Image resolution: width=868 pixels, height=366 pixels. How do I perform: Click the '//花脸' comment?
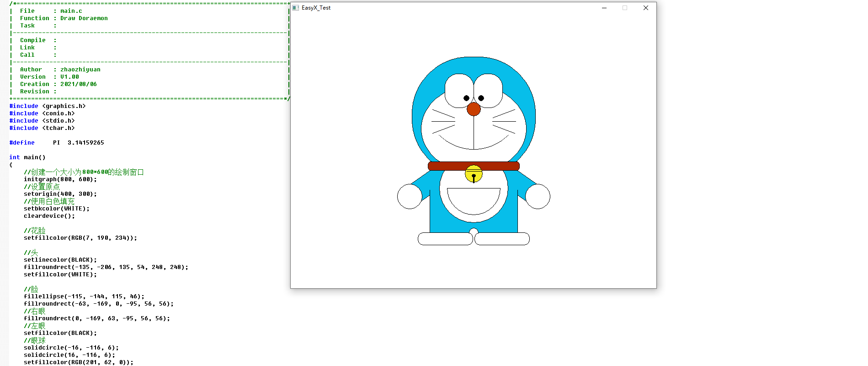click(x=35, y=231)
